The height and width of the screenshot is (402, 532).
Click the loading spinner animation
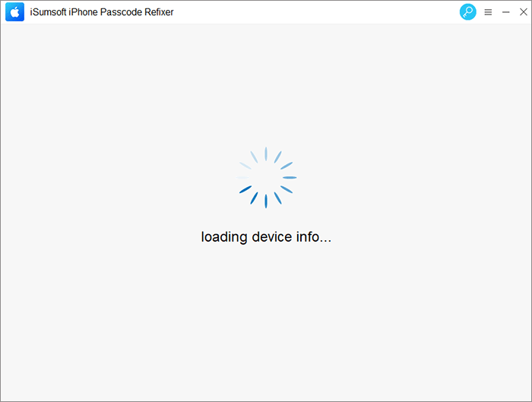266,177
